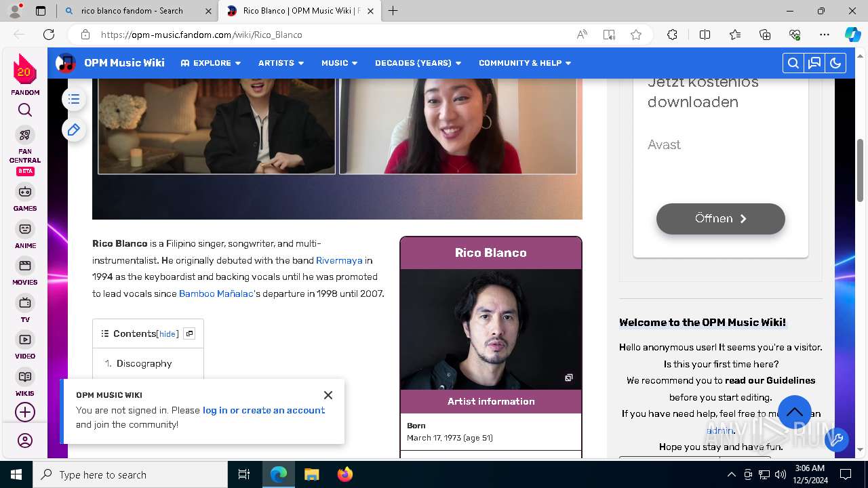Viewport: 868px width, 488px height.
Task: Click the wiki header search icon
Action: point(793,63)
